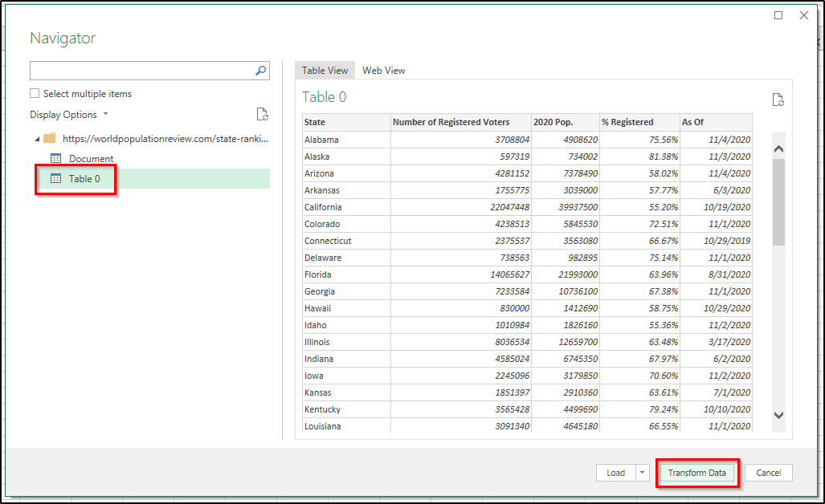Click the Arizona cell
Screen dimensions: 825x504
click(x=346, y=173)
